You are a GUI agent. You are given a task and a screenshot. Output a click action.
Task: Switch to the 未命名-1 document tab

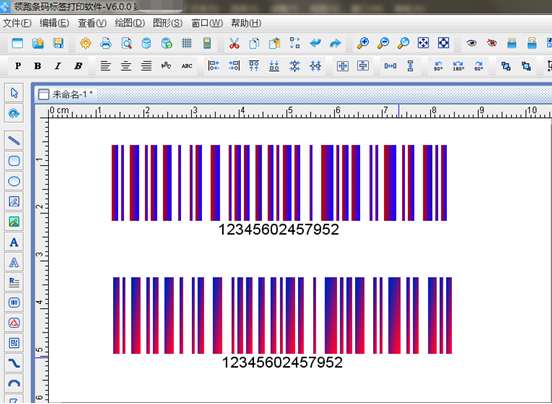coord(65,94)
